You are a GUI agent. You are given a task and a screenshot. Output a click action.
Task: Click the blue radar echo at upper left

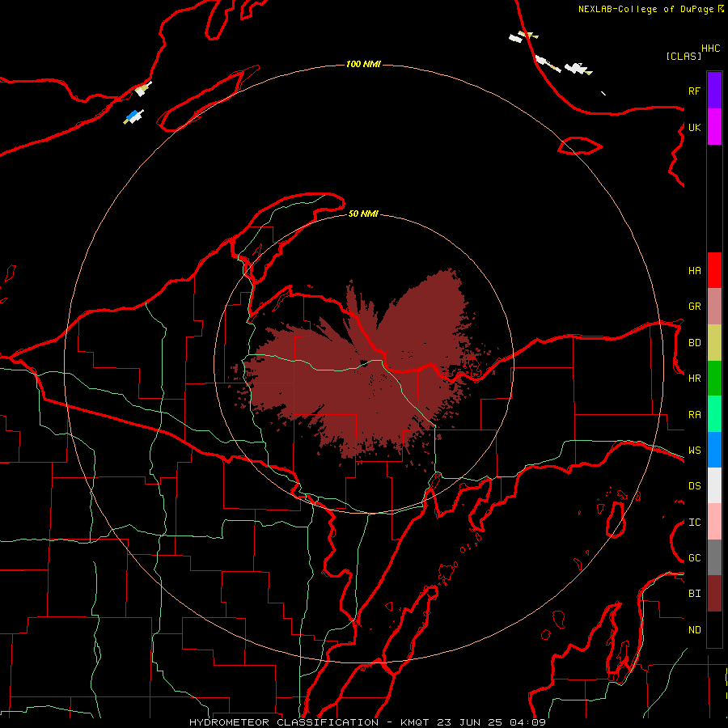pos(133,116)
